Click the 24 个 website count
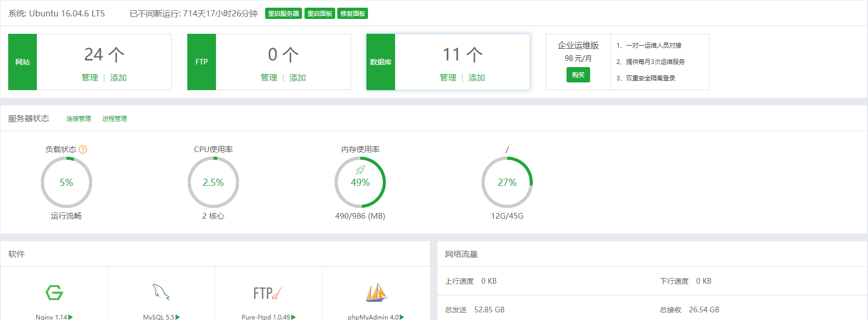This screenshot has height=320, width=868. tap(104, 54)
